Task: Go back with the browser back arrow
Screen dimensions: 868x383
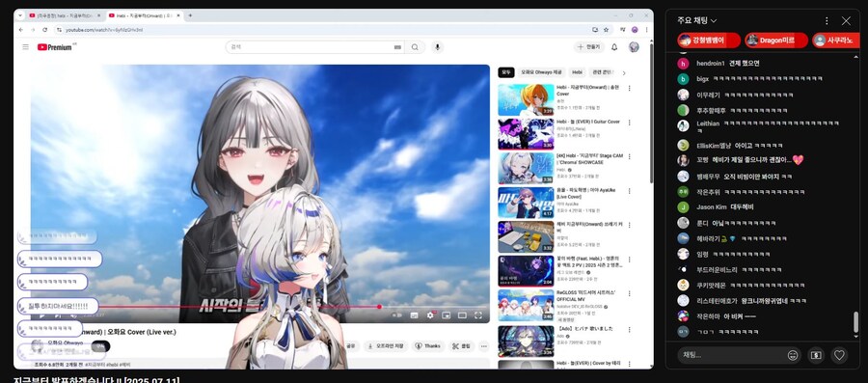Action: 21,29
